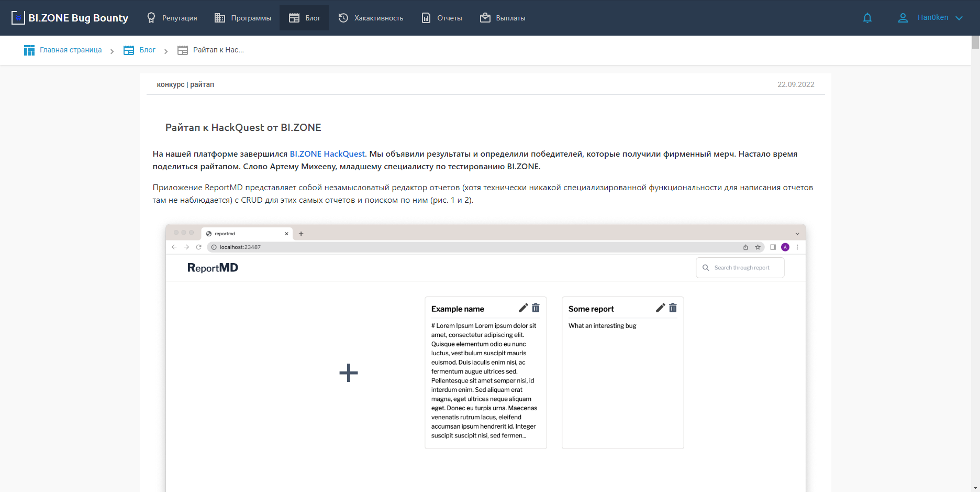Click the edit pencil on Example name card

pos(523,308)
